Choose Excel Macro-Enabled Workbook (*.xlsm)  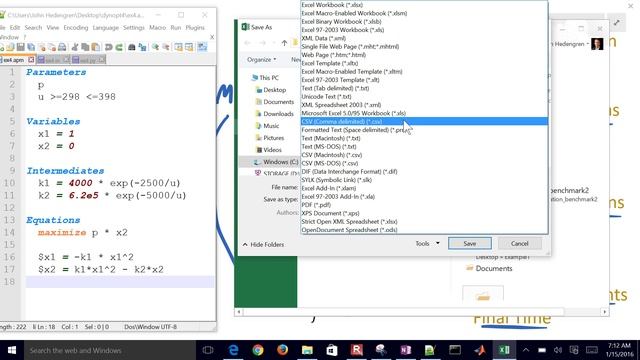coord(424,13)
